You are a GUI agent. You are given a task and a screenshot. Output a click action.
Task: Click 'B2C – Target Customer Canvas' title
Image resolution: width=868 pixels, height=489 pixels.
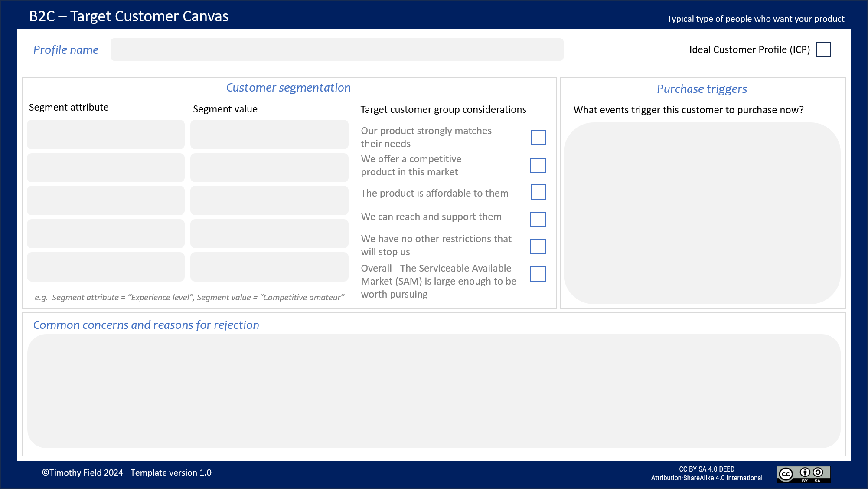[x=129, y=16]
